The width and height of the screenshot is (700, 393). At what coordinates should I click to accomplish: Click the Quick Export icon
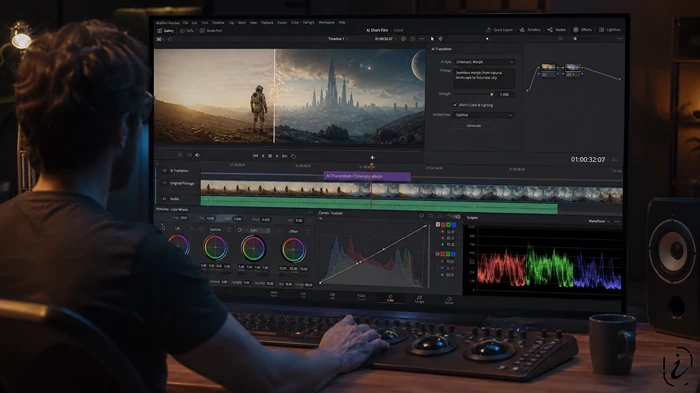488,30
